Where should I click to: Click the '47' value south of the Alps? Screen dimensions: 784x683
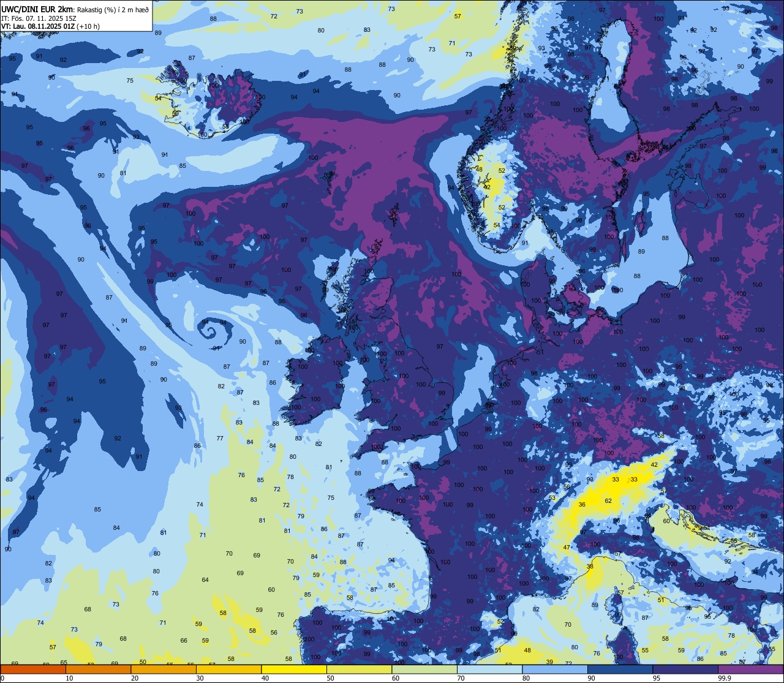pos(567,548)
